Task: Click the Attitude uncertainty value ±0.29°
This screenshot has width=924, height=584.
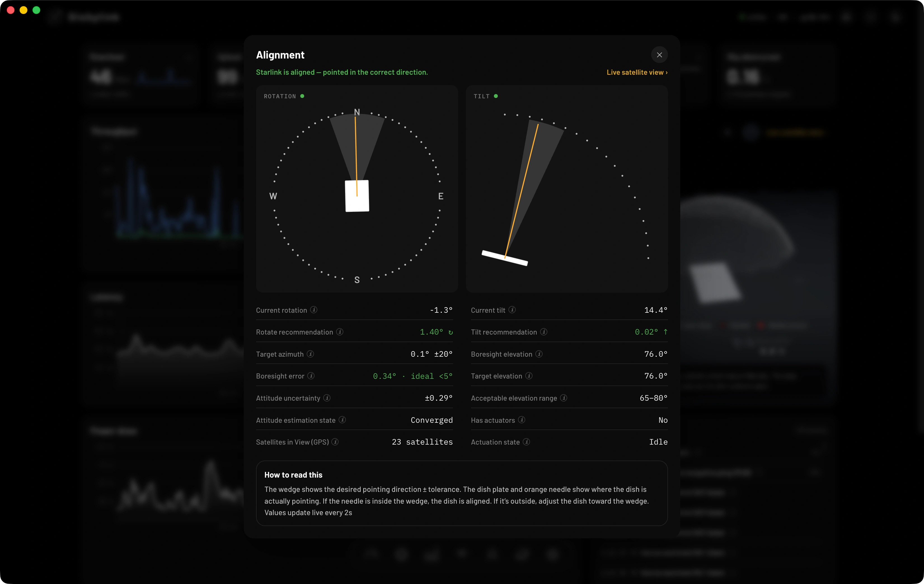Action: coord(438,398)
